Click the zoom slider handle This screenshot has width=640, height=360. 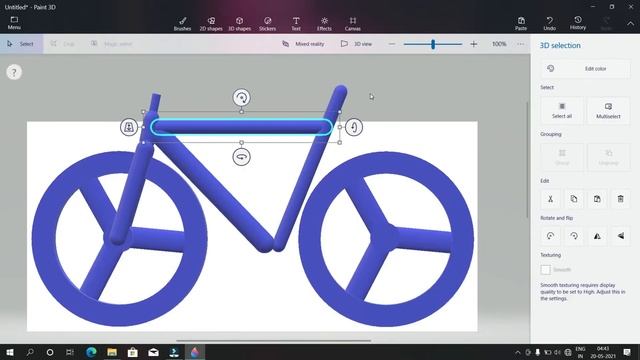point(433,44)
